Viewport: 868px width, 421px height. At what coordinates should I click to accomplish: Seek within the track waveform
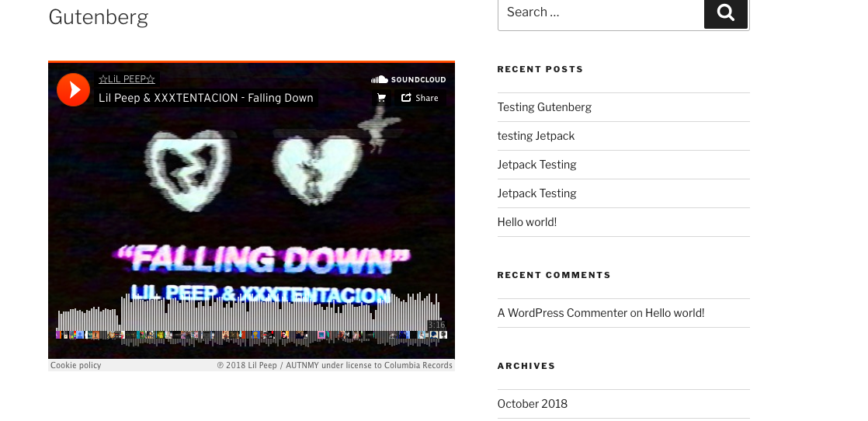coord(250,318)
